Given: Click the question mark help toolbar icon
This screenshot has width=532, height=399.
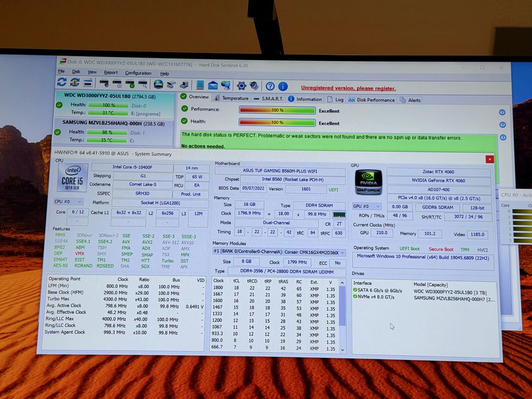Looking at the screenshot, I should [270, 86].
